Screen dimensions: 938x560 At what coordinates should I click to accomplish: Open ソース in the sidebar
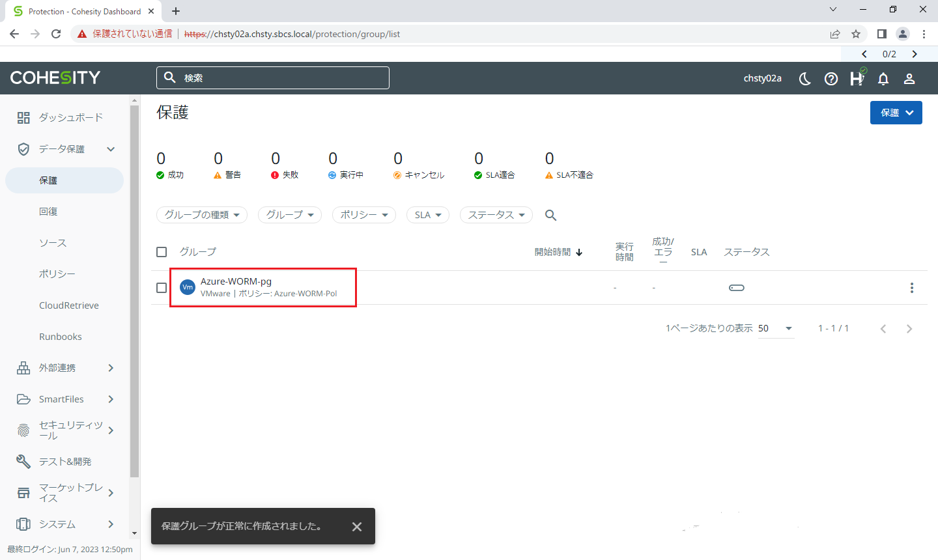coord(53,243)
